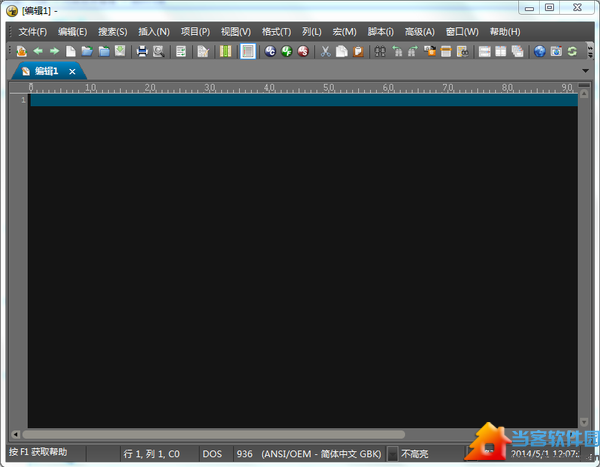This screenshot has width=600, height=467.
Task: Open the 项目(P) menu
Action: click(195, 32)
